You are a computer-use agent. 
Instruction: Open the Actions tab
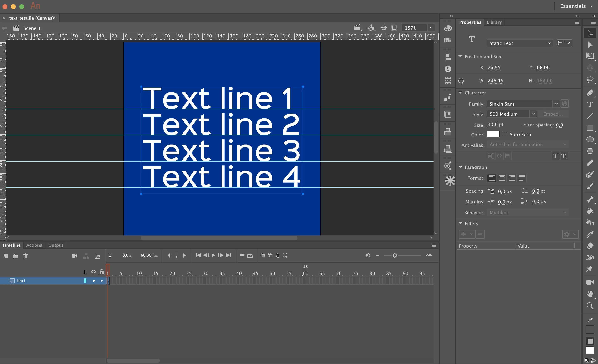tap(34, 245)
